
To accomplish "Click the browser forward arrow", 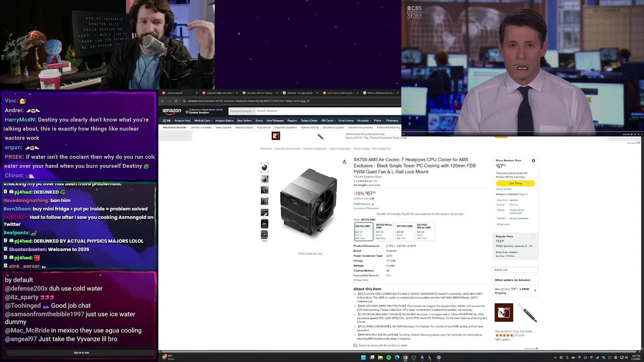I will [x=169, y=101].
